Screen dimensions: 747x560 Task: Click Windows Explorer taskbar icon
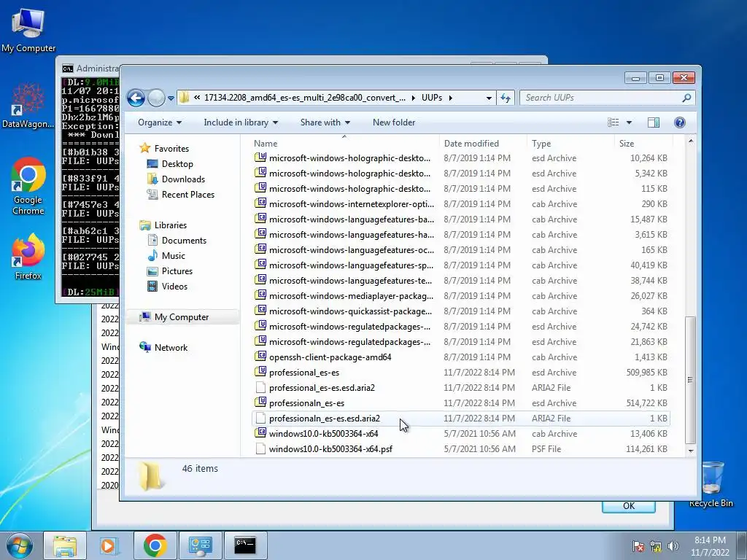coord(65,545)
